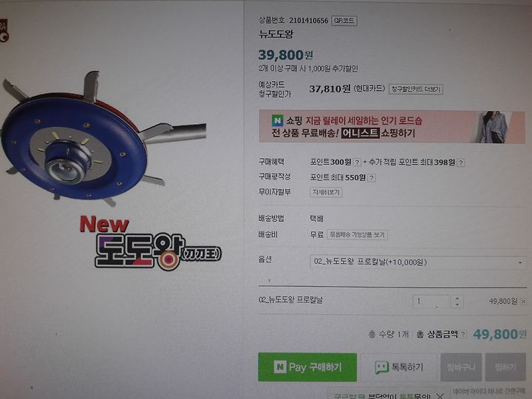This screenshot has height=399, width=532.
Task: Add item via 장바구니 button
Action: tap(461, 367)
